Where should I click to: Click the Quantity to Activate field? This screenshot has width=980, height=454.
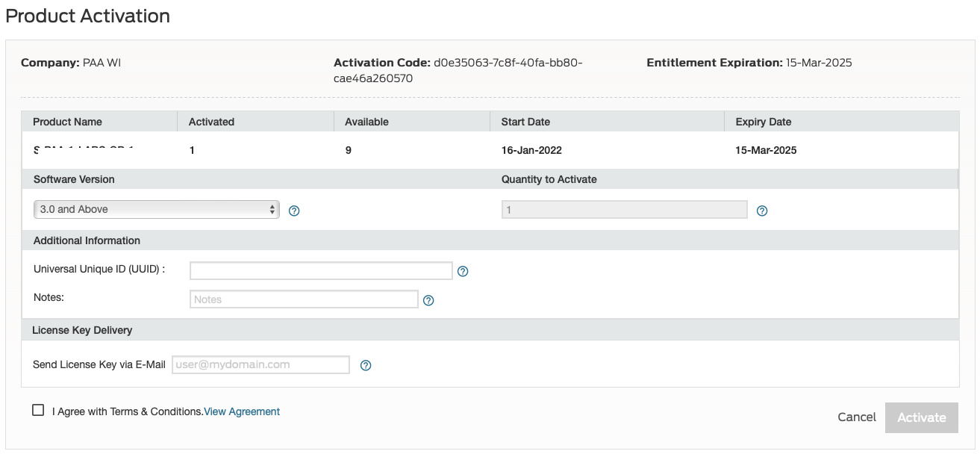(x=625, y=209)
